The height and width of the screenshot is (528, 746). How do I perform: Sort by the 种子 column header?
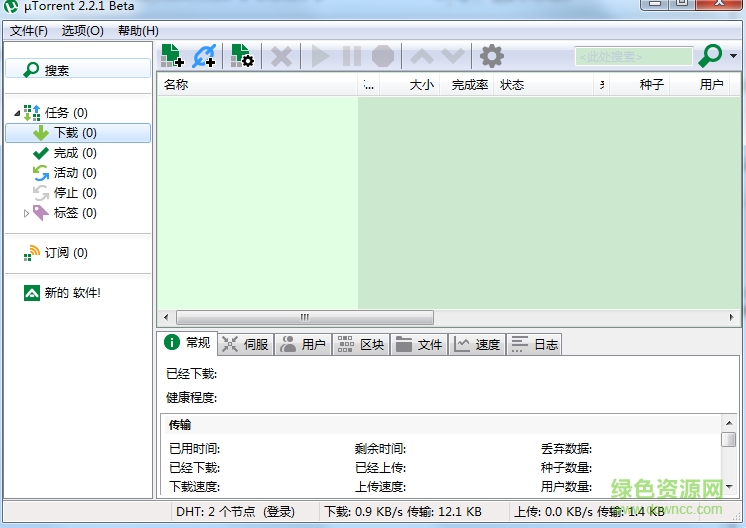[640, 85]
